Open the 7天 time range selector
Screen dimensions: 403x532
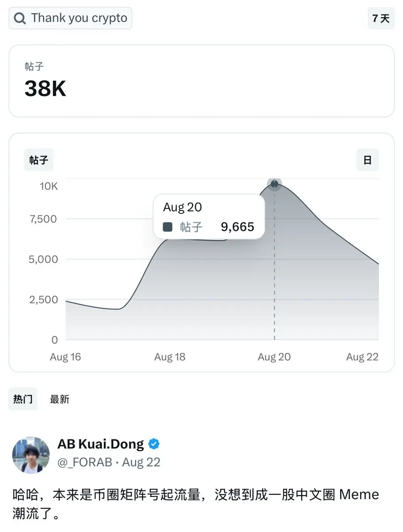pos(381,18)
